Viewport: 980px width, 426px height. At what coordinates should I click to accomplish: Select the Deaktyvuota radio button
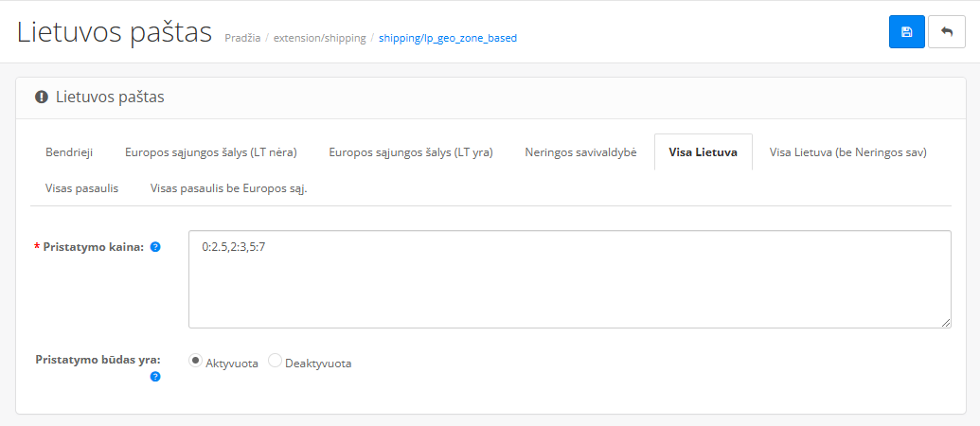pyautogui.click(x=276, y=361)
